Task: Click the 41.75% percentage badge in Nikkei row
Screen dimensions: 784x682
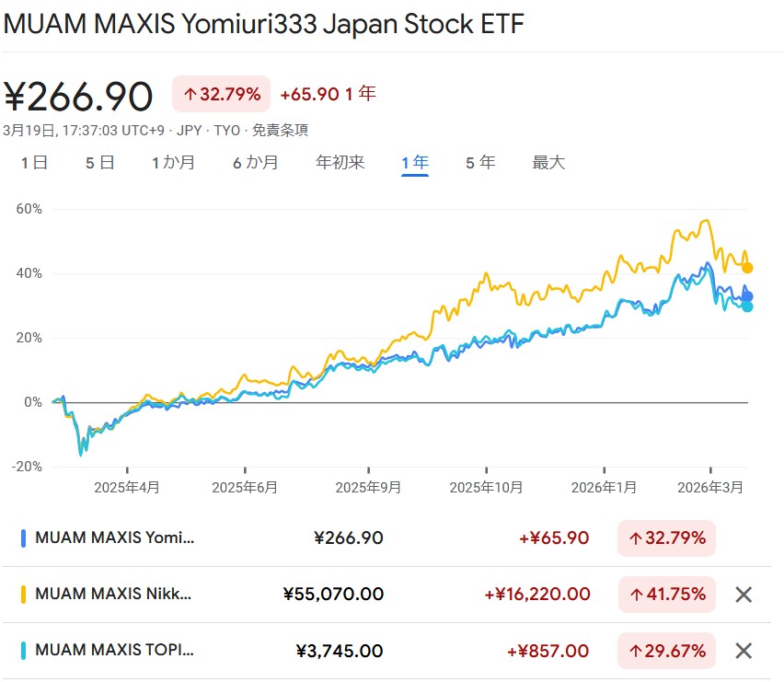Action: point(666,595)
